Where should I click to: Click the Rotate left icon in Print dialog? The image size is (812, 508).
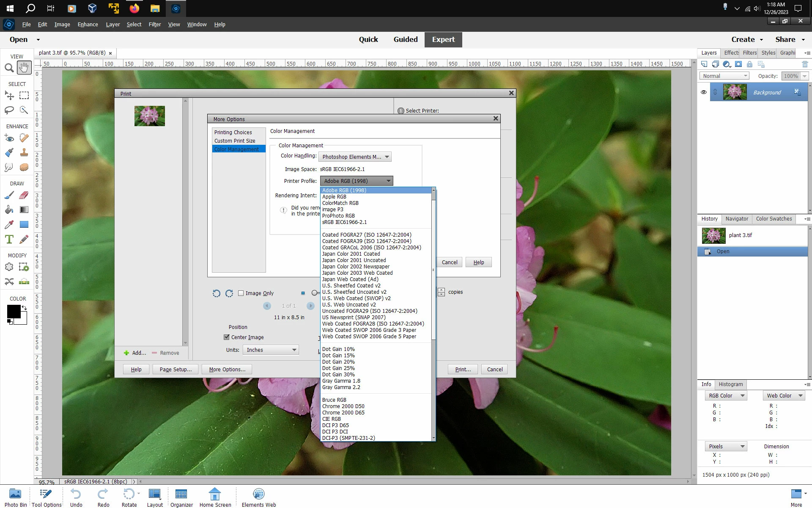(x=216, y=293)
